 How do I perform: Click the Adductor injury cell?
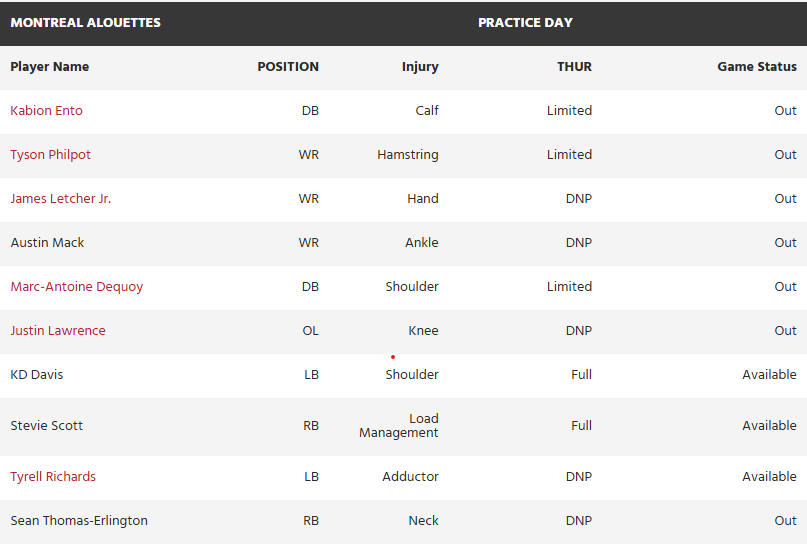pos(410,477)
